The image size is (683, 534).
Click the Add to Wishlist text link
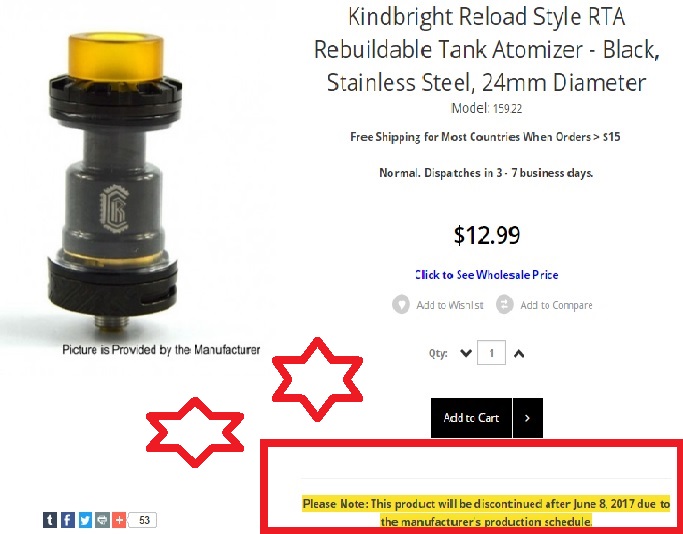click(x=450, y=305)
